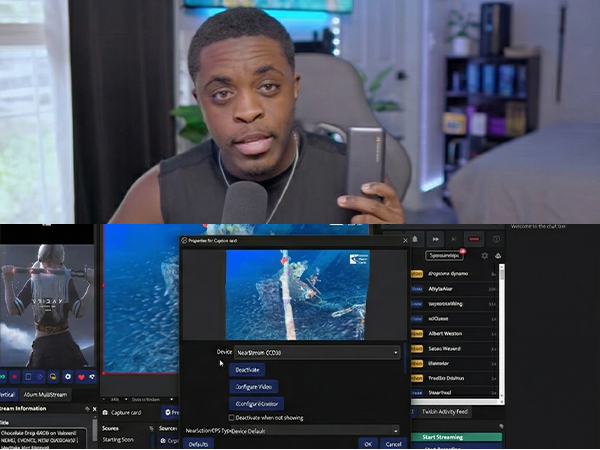Pop out the Stream Information panel
This screenshot has height=450, width=600.
tap(87, 409)
